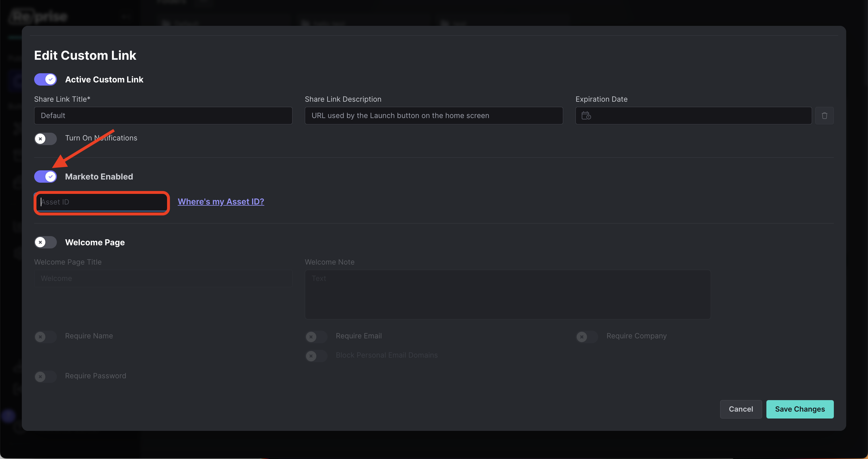Screen dimensions: 868x459
Task: Click the Require Password label
Action: 95,376
